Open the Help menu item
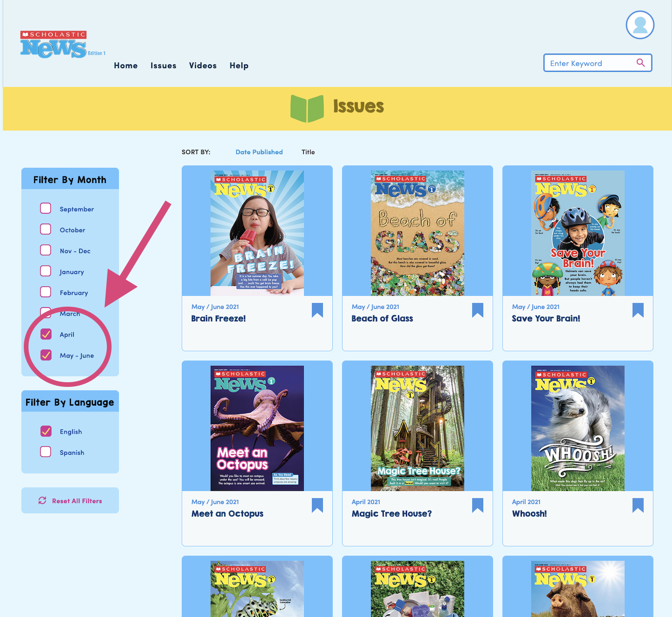Screen dimensions: 672x617 239,66
